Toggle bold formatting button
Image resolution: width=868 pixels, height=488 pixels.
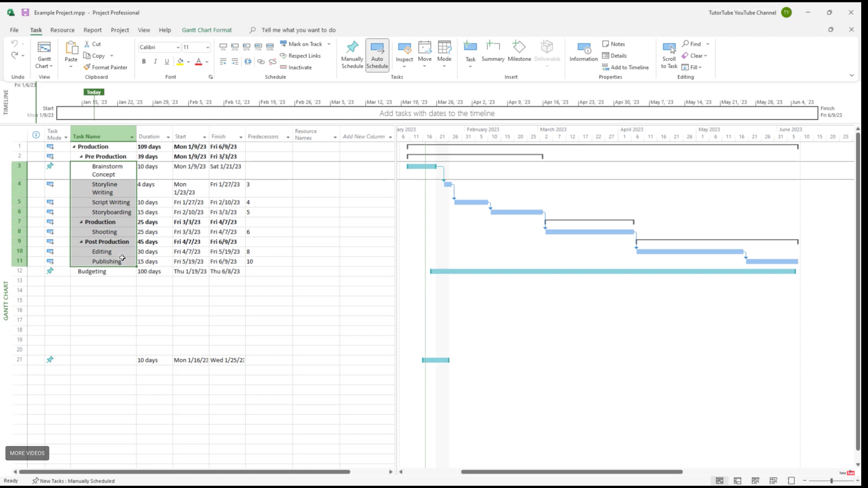point(144,61)
